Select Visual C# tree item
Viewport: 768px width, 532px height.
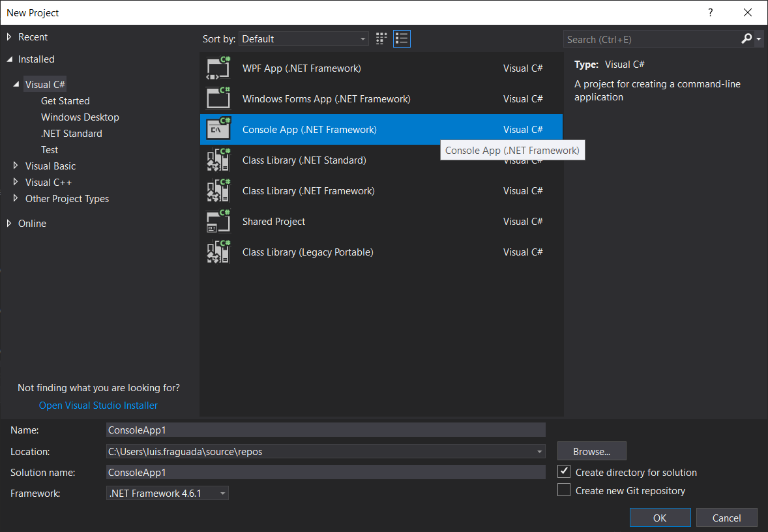(45, 84)
